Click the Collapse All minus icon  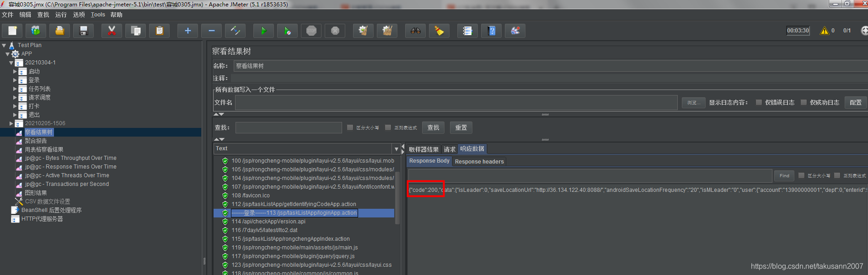(211, 31)
